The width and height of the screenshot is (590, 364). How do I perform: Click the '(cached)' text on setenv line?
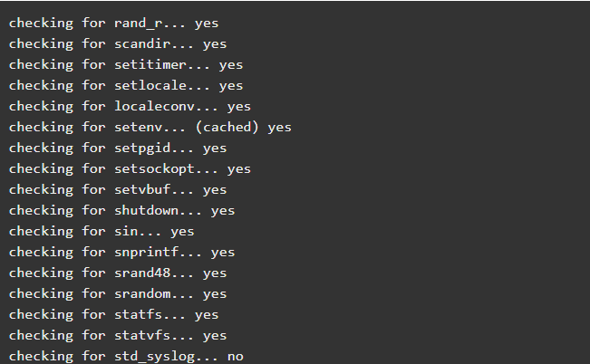pos(227,127)
